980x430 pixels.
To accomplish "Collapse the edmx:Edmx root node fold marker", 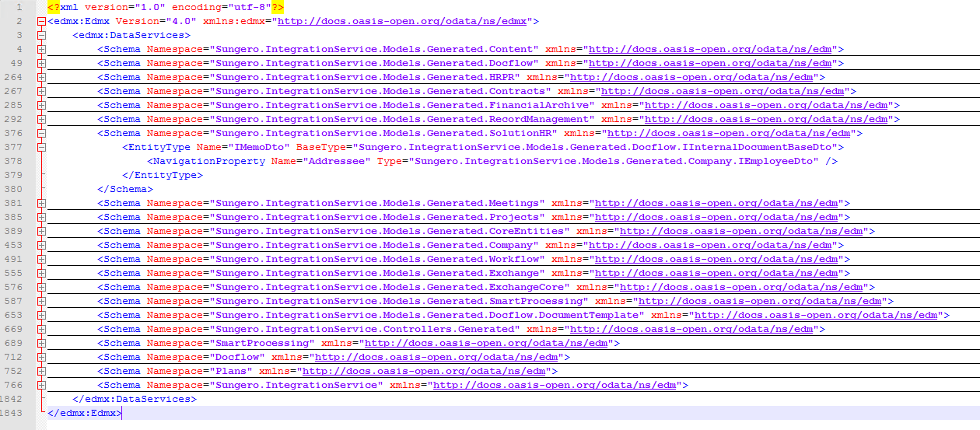I will pyautogui.click(x=41, y=22).
